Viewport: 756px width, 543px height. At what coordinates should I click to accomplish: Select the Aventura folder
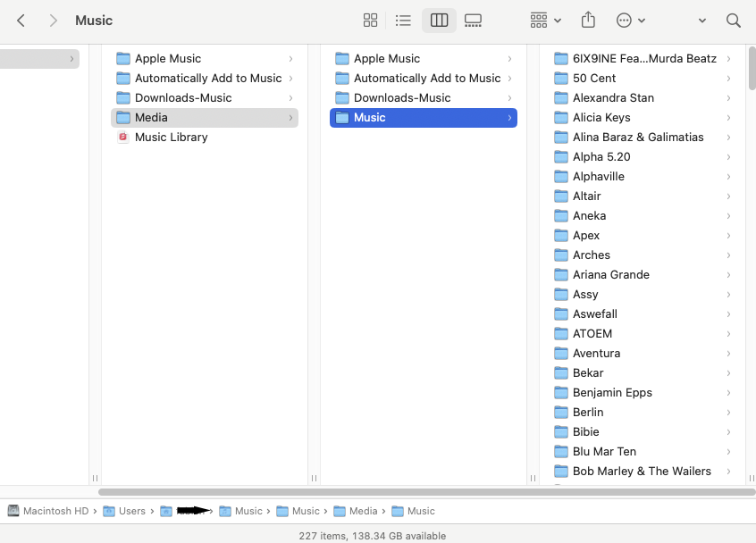tap(643, 354)
